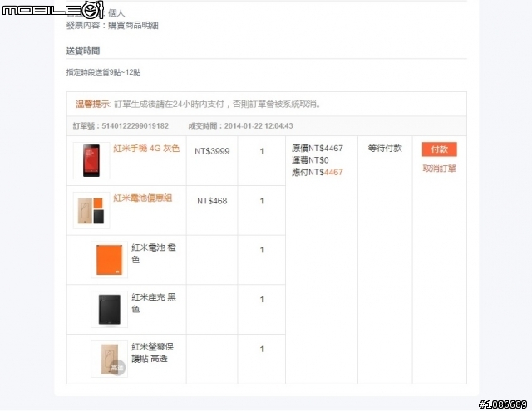
Task: Click the Mobile01 logo watermark
Action: click(x=53, y=10)
